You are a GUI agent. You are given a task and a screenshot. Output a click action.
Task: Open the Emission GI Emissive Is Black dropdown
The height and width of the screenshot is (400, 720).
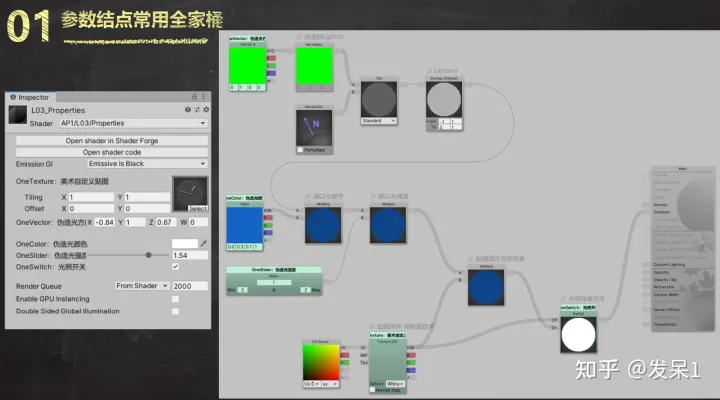pos(147,163)
